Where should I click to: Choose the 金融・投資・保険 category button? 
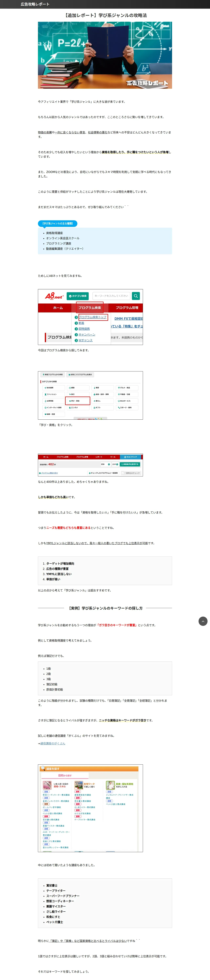(x=103, y=394)
